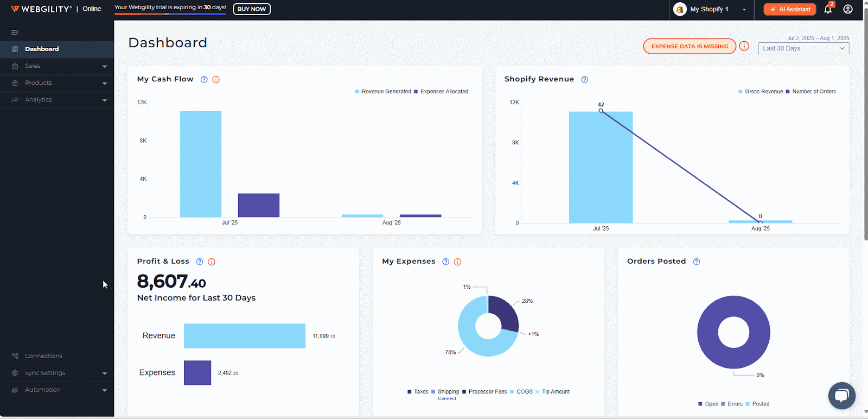Select Connections in the sidebar
This screenshot has height=419, width=868.
[x=43, y=356]
